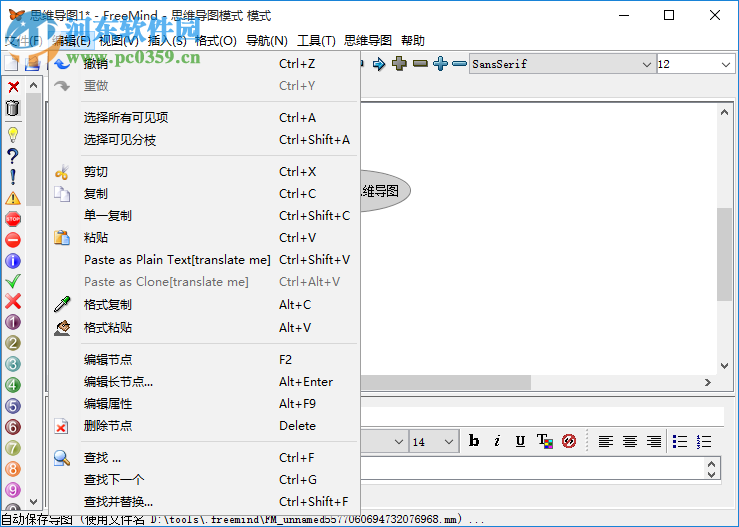
Task: Select the root node 维导图 on canvas
Action: coord(385,191)
